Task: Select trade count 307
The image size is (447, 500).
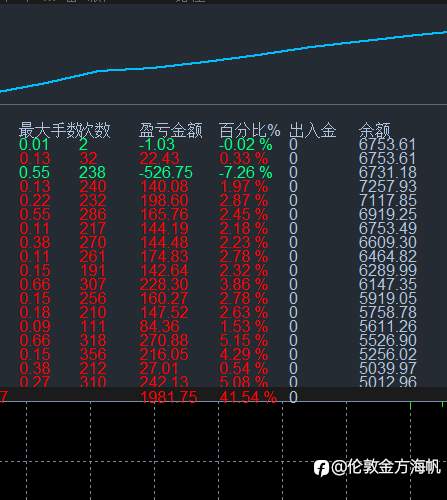Action: pos(93,285)
